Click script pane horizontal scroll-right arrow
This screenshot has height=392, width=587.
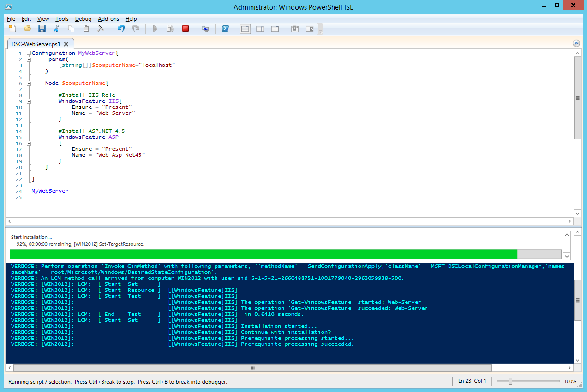point(569,221)
